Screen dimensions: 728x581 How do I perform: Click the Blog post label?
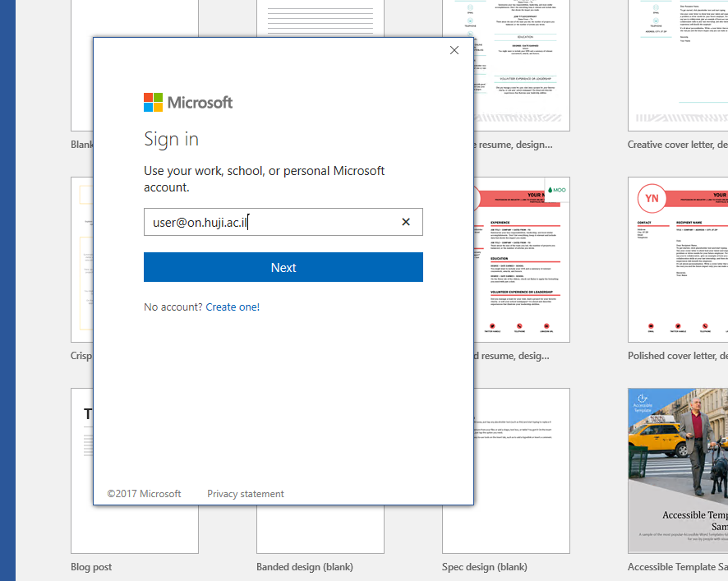91,567
